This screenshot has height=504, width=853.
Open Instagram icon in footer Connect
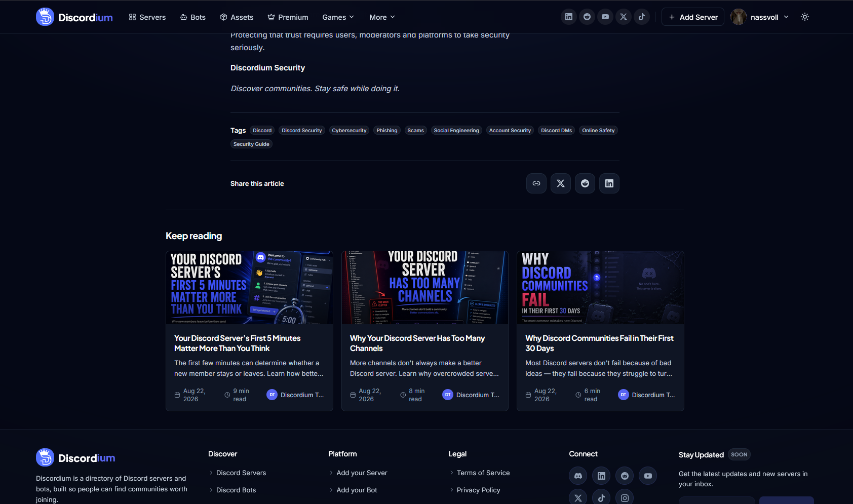(x=625, y=497)
